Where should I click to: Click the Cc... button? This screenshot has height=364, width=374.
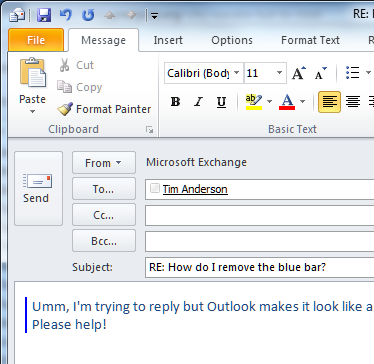pyautogui.click(x=104, y=215)
